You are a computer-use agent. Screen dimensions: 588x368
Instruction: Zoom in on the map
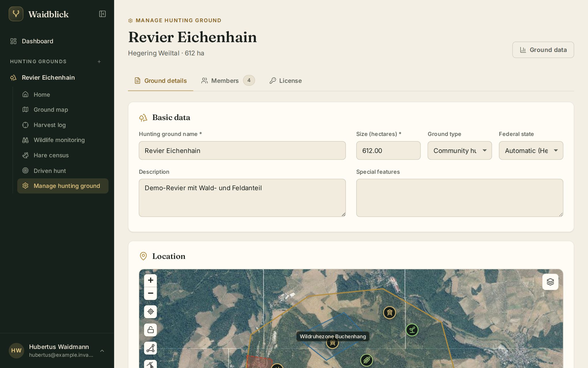click(x=150, y=280)
